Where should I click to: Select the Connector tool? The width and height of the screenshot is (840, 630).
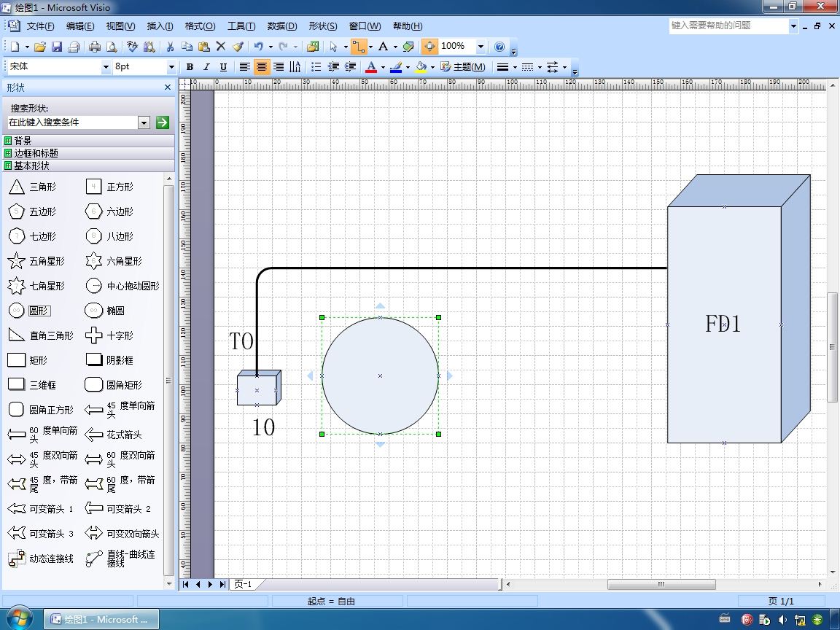point(358,47)
